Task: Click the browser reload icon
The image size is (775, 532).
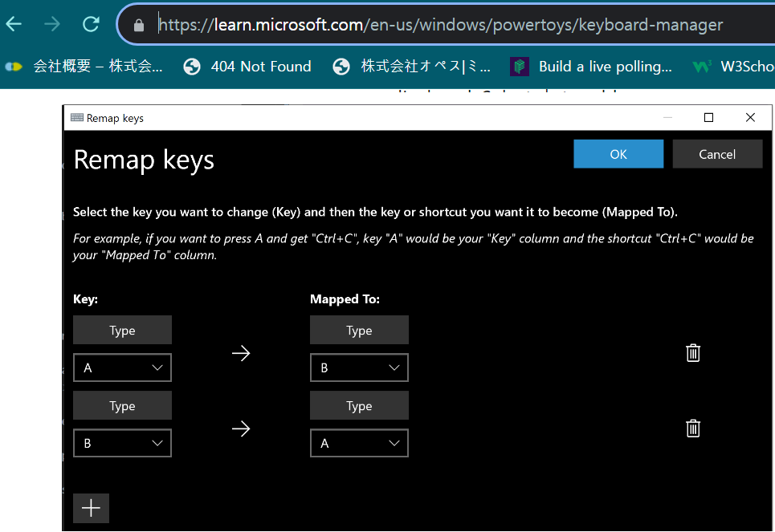Action: point(91,24)
